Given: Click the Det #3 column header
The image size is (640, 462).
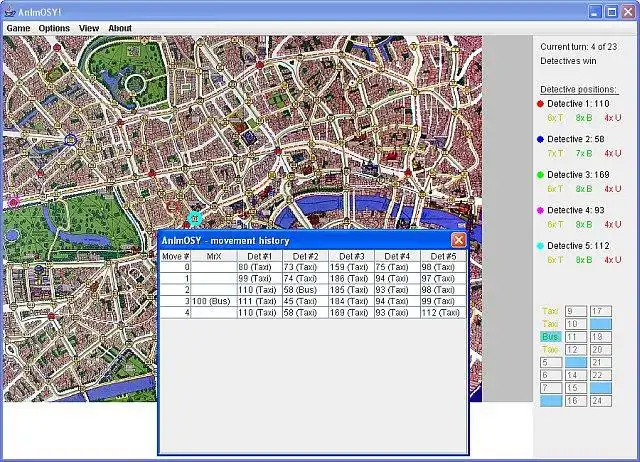Looking at the screenshot, I should 351,256.
